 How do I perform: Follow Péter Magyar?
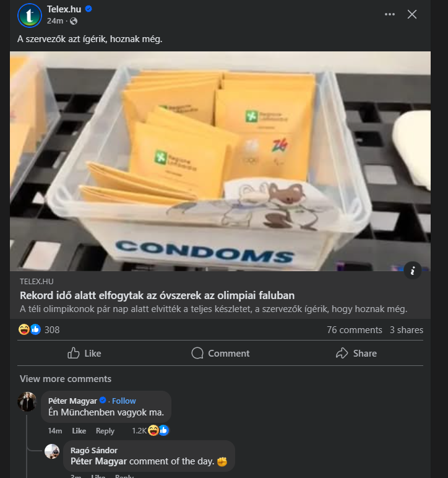tap(124, 401)
